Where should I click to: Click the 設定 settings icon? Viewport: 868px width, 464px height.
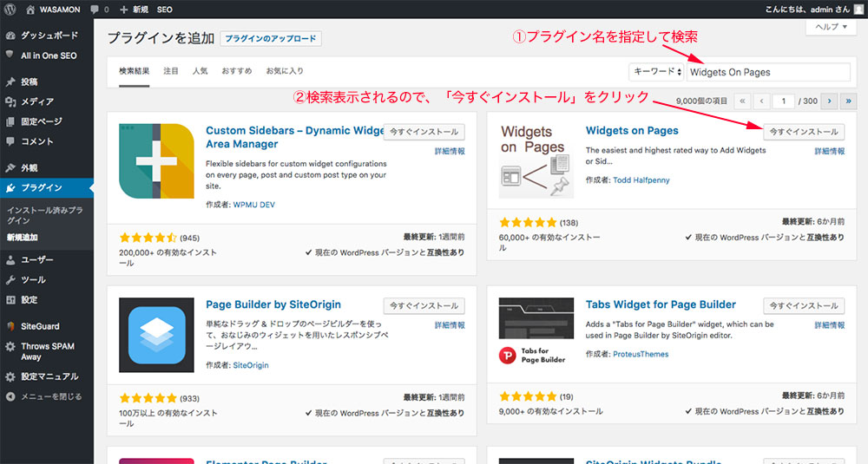[x=10, y=300]
